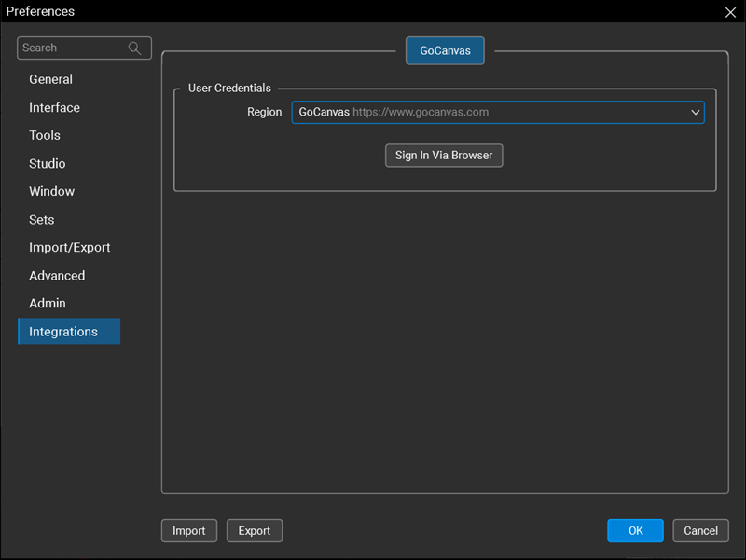This screenshot has height=560, width=746.
Task: Open Sets preferences
Action: pos(41,220)
